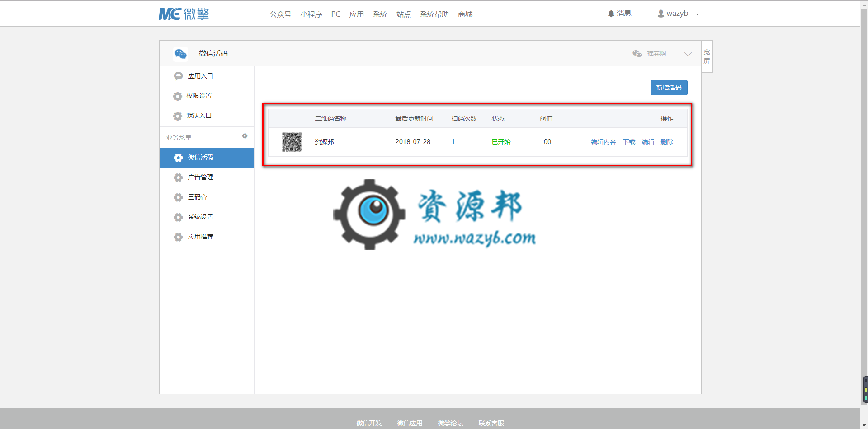Open the wazyb user dropdown arrow
This screenshot has width=868, height=429.
pyautogui.click(x=698, y=14)
